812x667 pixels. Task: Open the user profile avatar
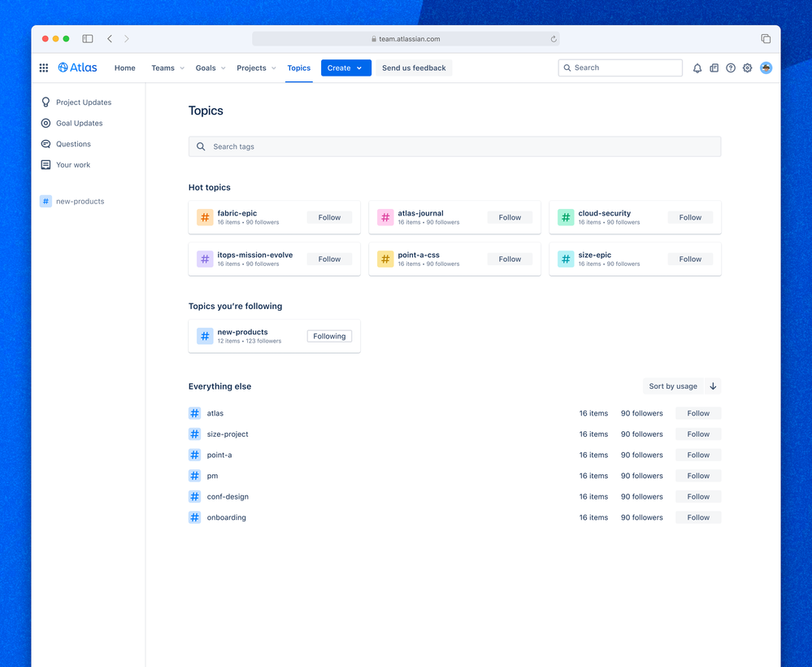(766, 68)
